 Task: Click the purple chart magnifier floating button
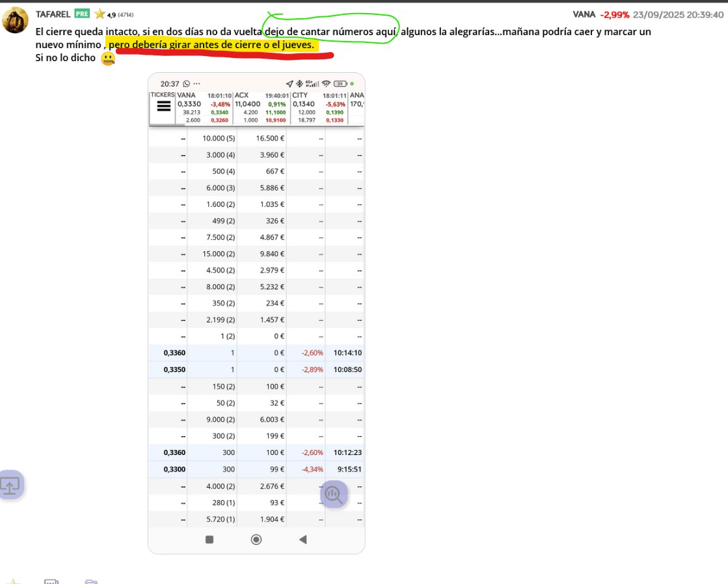(334, 494)
